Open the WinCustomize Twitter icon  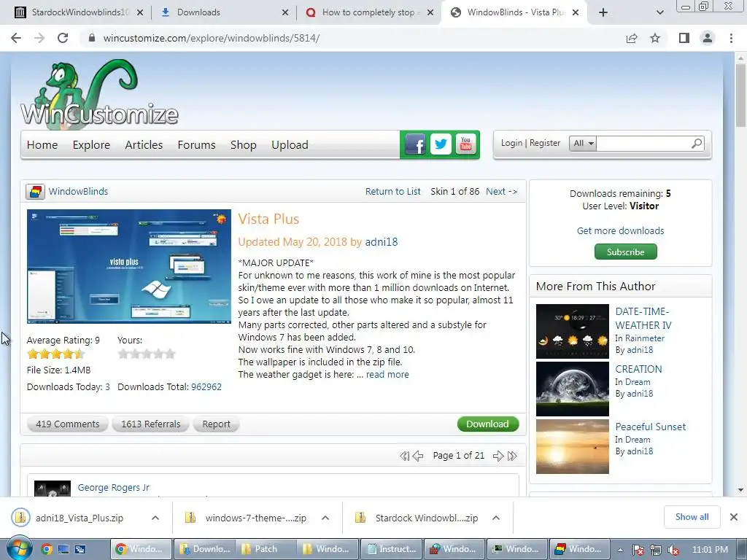[x=441, y=144]
